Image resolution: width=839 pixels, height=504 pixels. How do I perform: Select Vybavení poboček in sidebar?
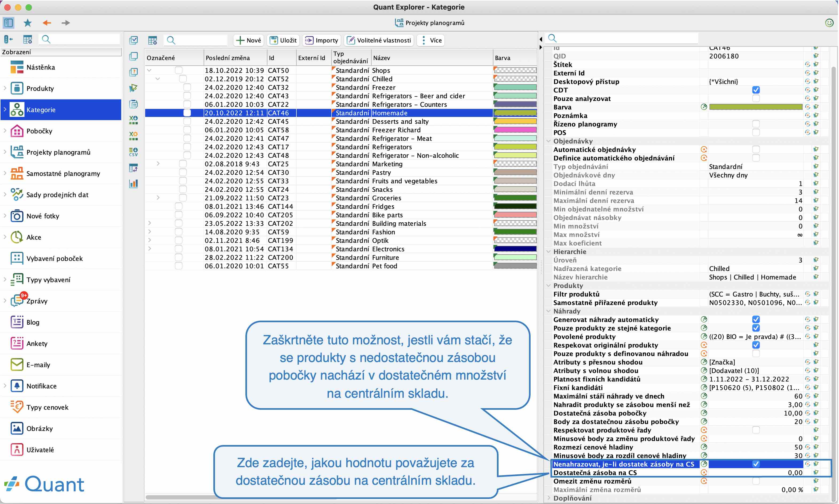61,258
